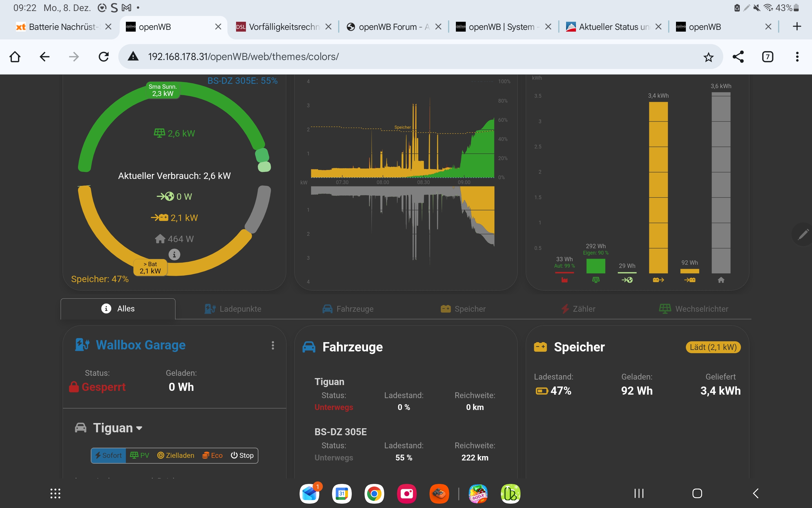Open the browser tab switcher showing 7
This screenshot has height=508, width=812.
(767, 57)
